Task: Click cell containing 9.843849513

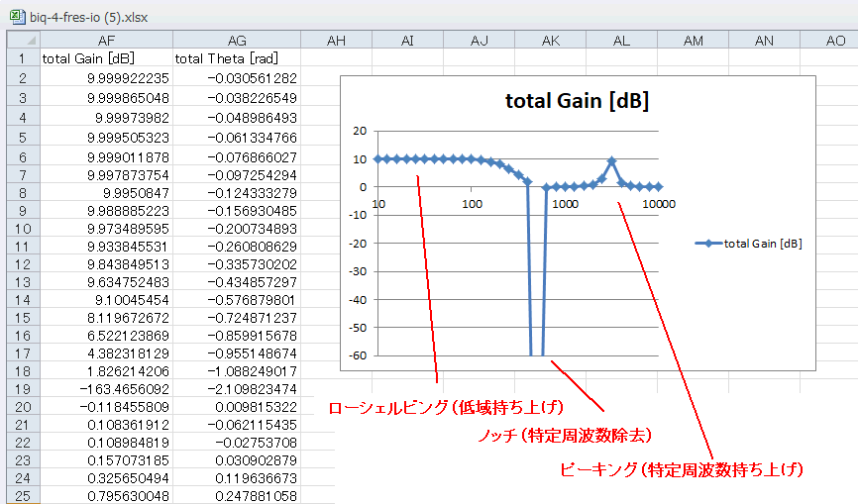Action: pos(106,264)
